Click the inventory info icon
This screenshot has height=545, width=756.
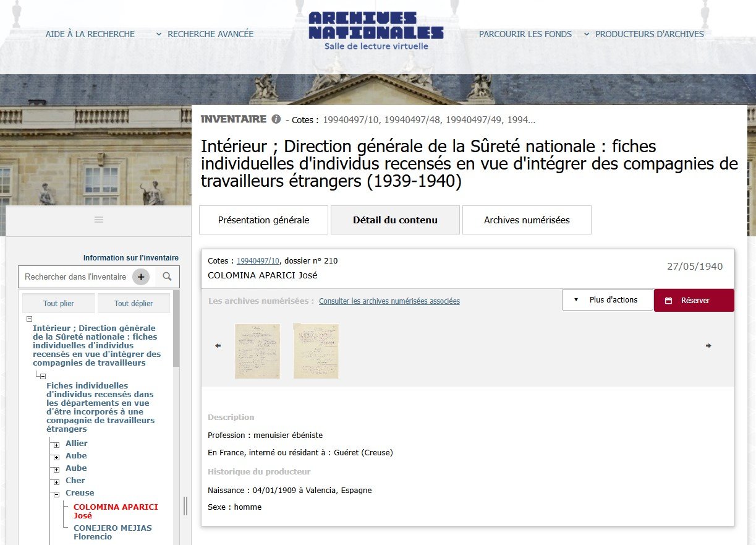pos(276,119)
